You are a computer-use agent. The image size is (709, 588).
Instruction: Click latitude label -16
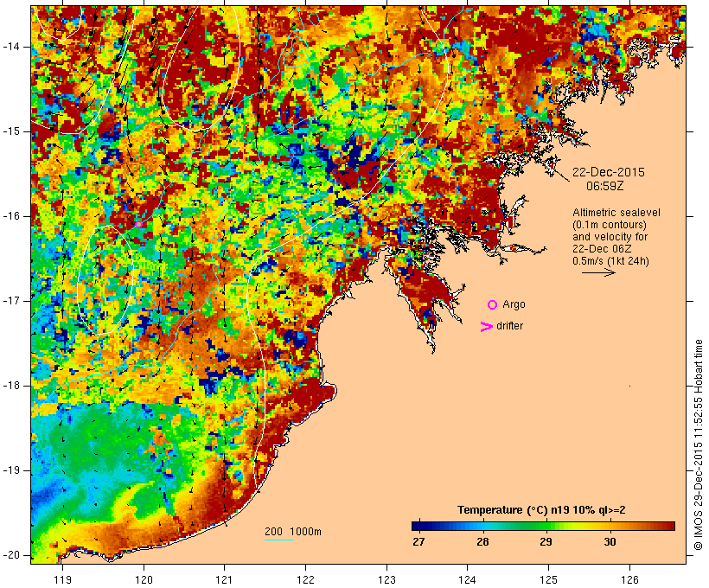pos(11,216)
